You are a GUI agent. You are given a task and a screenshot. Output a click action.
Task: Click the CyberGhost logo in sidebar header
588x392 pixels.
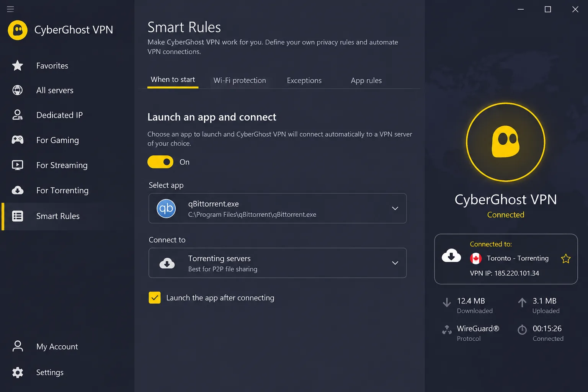(18, 30)
